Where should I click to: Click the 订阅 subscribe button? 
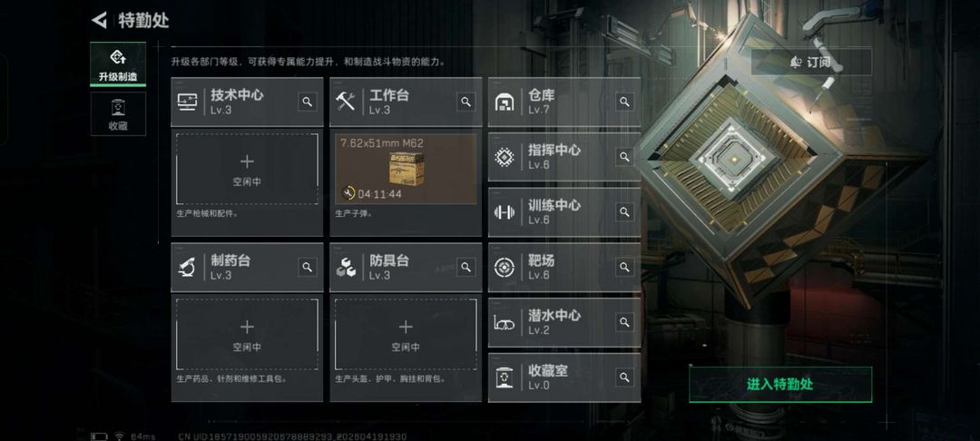tap(811, 62)
